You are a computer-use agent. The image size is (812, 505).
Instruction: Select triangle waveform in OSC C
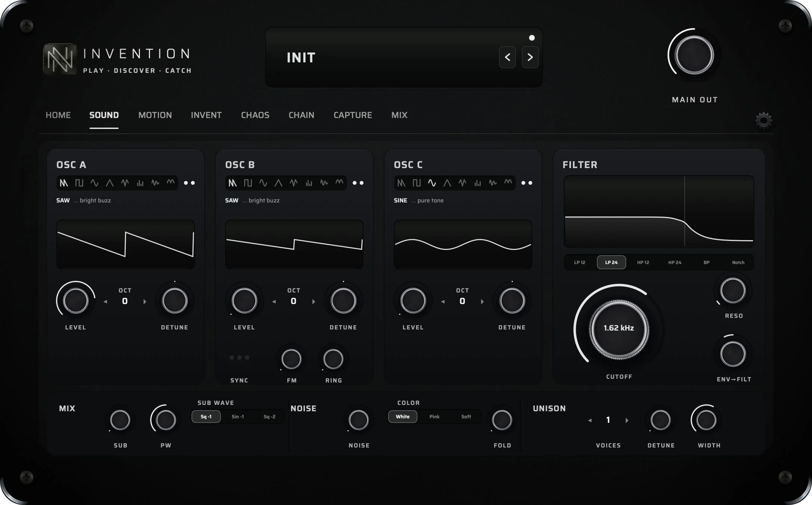pyautogui.click(x=447, y=183)
